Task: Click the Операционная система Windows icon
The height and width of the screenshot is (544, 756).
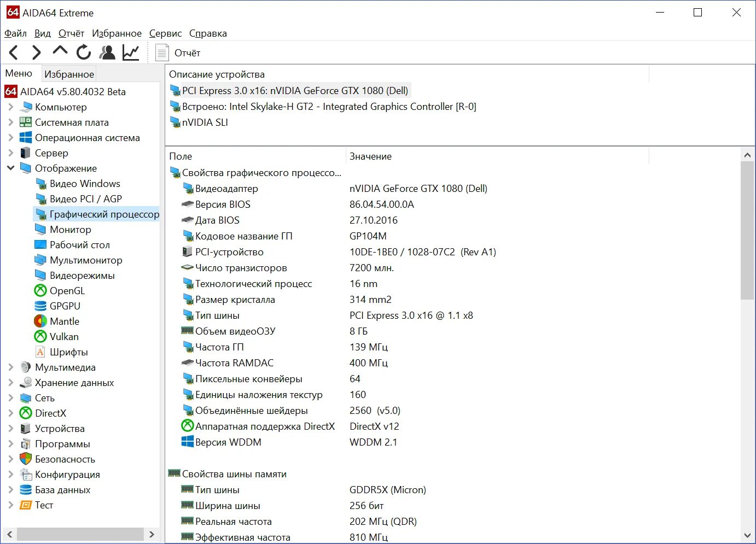Action: point(26,138)
